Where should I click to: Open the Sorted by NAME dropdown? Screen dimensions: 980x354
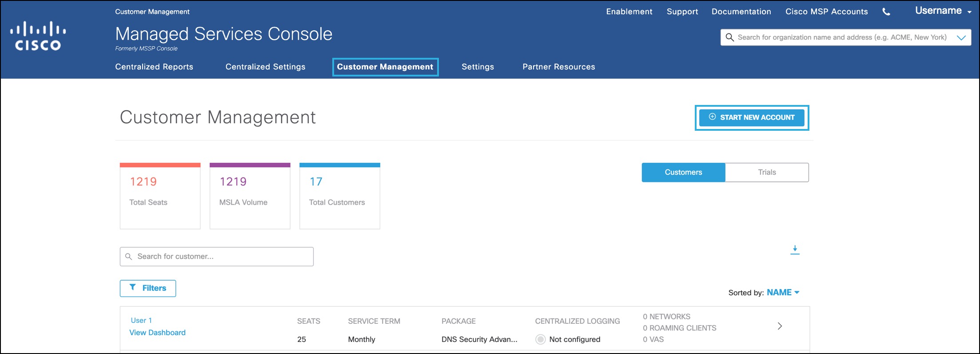783,293
